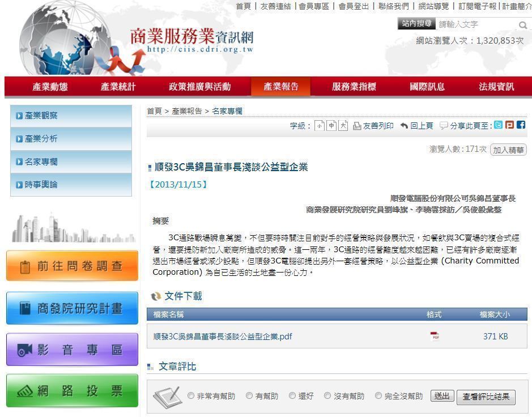This screenshot has height=417, width=532.
Task: Select the 非常有幫助 rating option
Action: [191, 396]
